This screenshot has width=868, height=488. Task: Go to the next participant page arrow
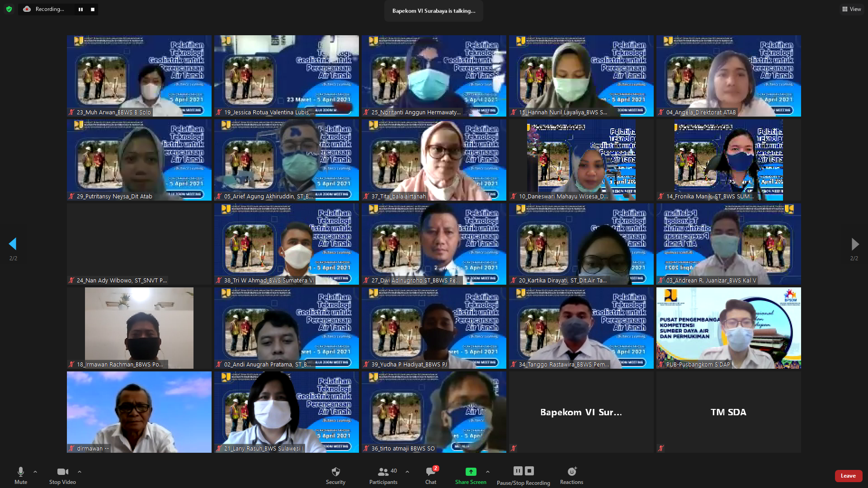[x=854, y=244]
